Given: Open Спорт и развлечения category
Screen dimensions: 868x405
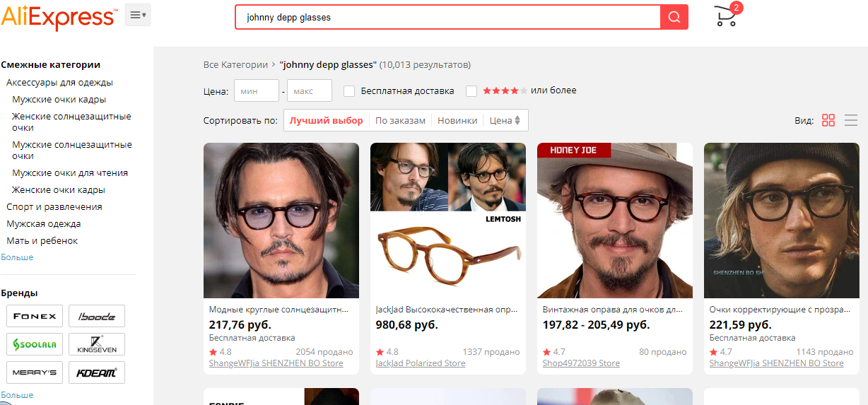Looking at the screenshot, I should point(54,207).
